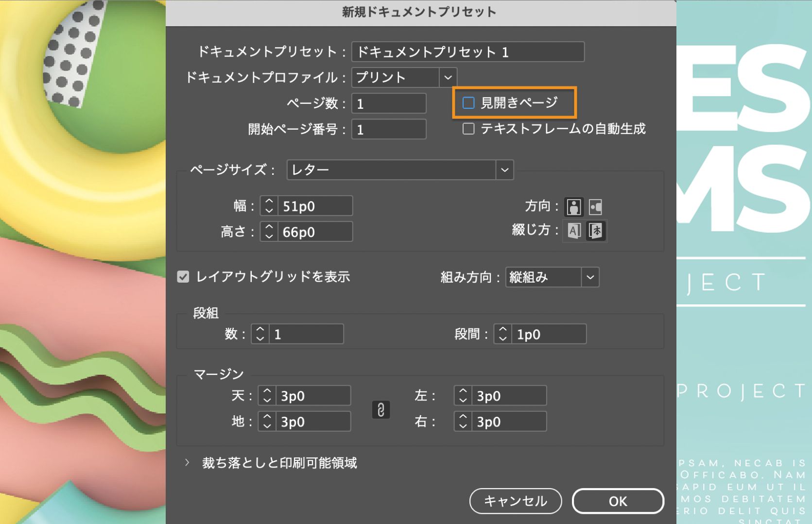Choose left binding icon

pos(574,231)
